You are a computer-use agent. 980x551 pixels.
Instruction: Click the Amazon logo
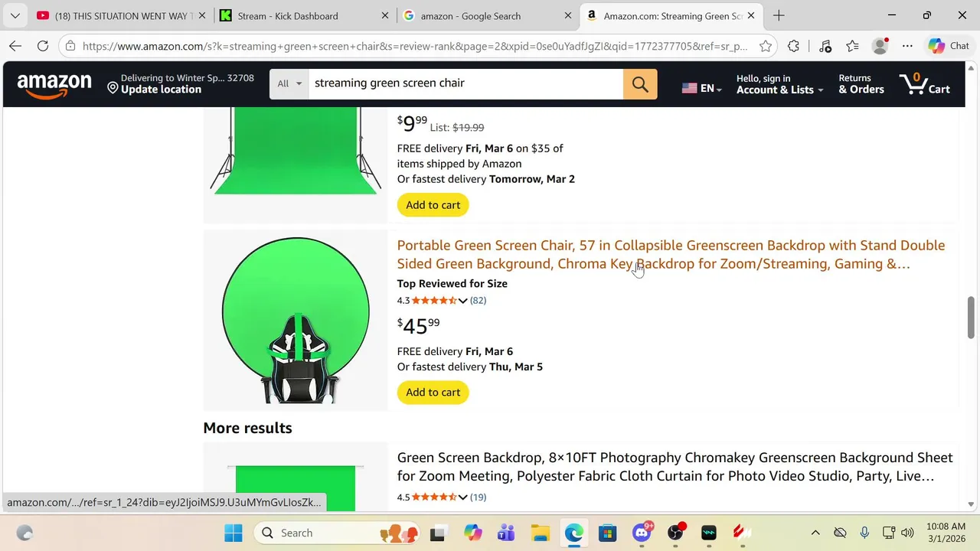pos(54,85)
